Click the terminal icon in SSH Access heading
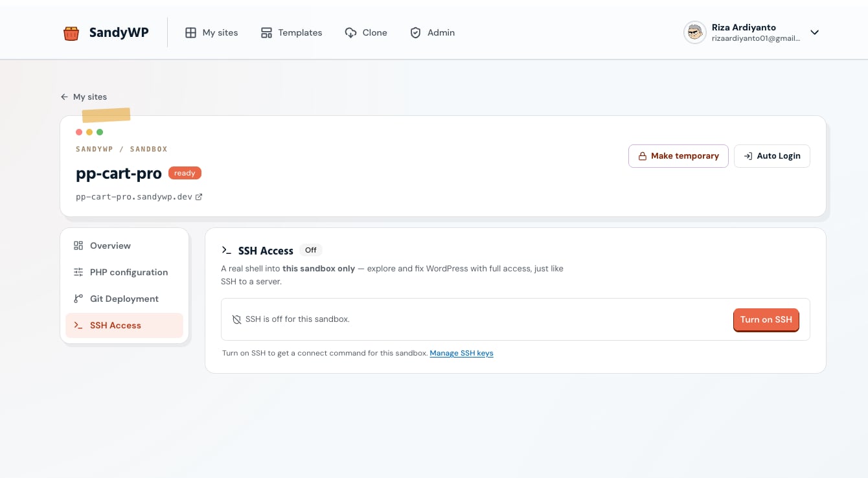 (x=227, y=250)
